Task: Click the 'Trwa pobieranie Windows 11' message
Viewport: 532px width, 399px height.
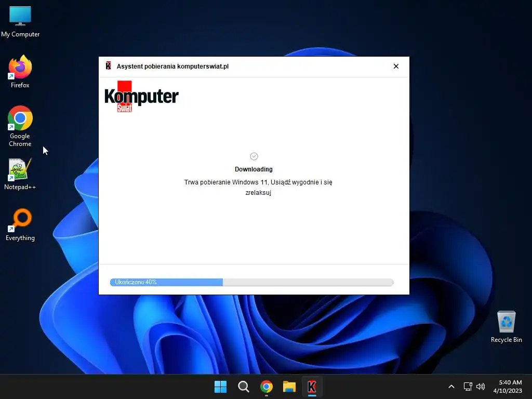Action: point(258,187)
